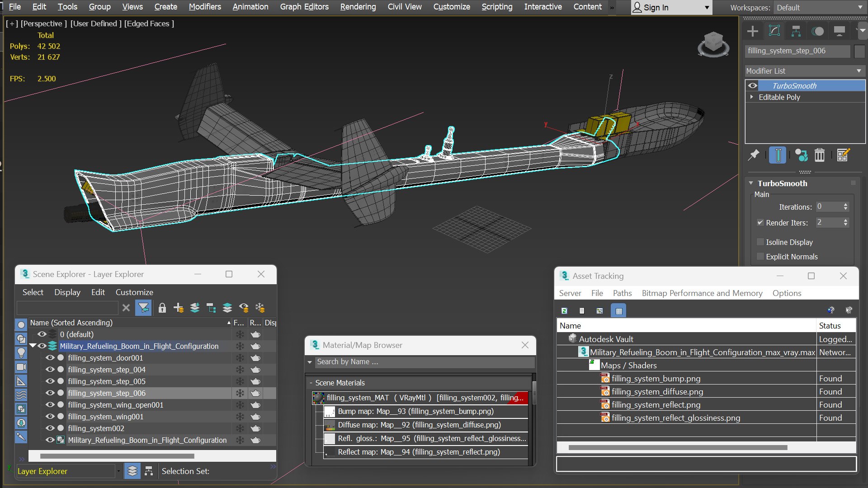Open the Modifier List dropdown
868x488 pixels.
coord(805,71)
